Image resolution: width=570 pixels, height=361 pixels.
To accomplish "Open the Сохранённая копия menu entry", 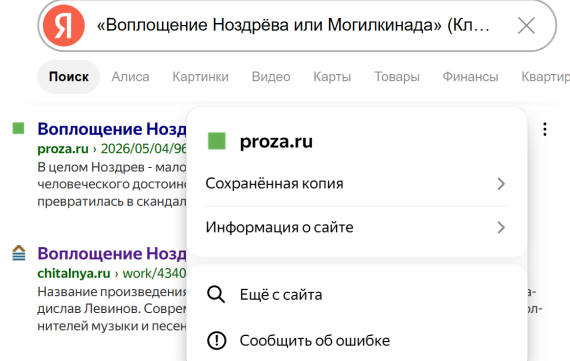I will [357, 184].
